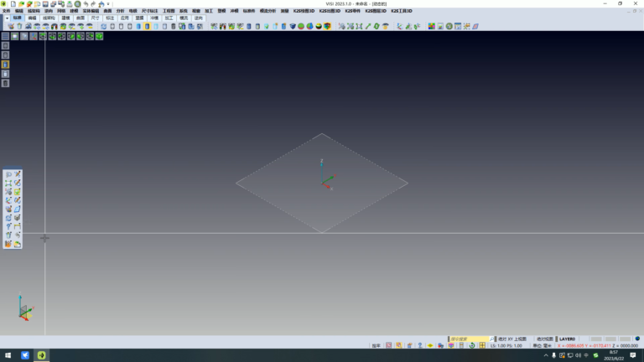644x362 pixels.
Task: Switch to the 应用 toolbar tab
Action: pyautogui.click(x=124, y=18)
